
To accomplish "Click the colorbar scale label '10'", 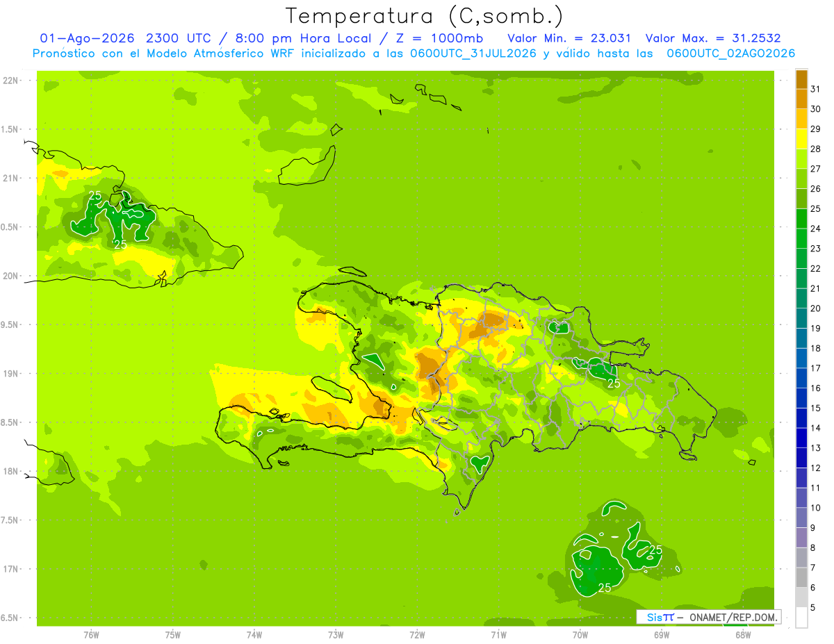I will coord(816,508).
